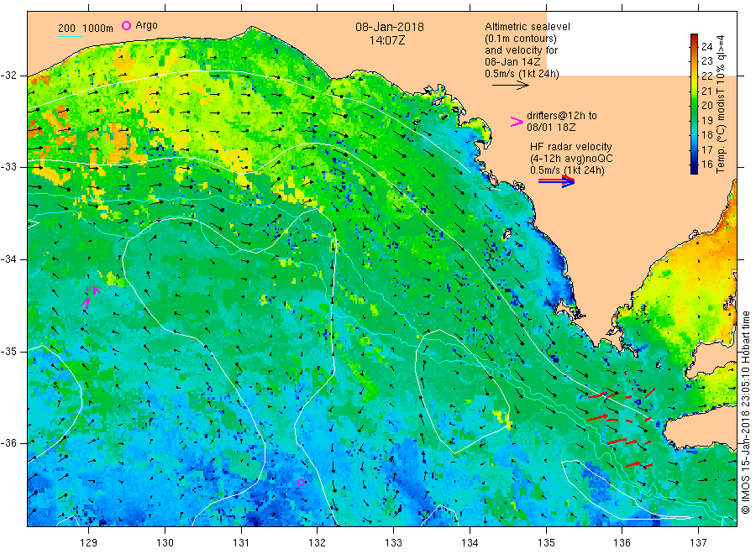Click the latitude label -36
The height and width of the screenshot is (554, 756).
point(8,443)
